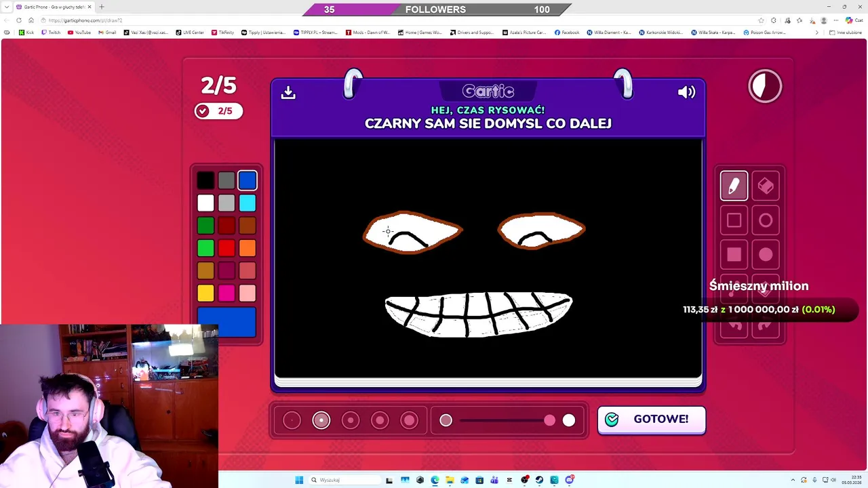Click on the black drawing canvas
The image size is (868, 488).
point(488,258)
